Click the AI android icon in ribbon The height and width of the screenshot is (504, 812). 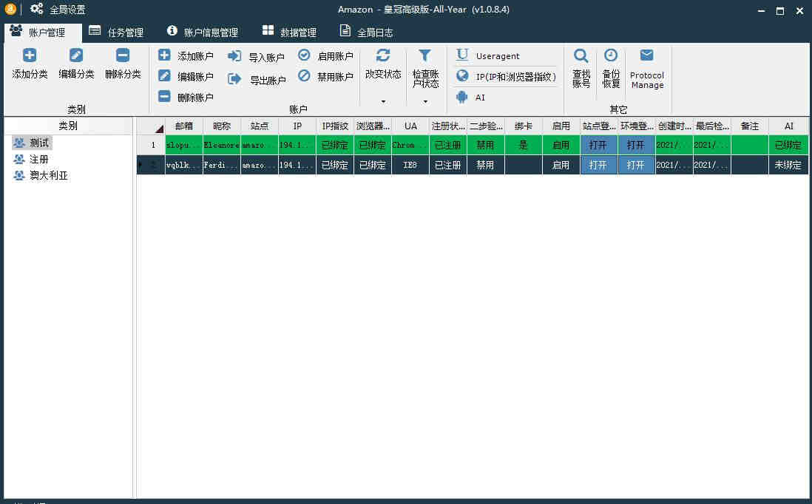462,97
